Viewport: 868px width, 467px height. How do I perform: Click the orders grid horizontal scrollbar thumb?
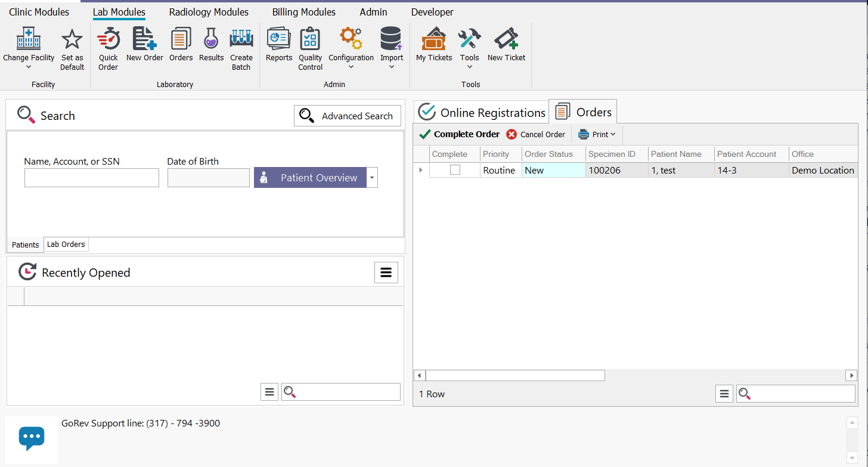515,375
